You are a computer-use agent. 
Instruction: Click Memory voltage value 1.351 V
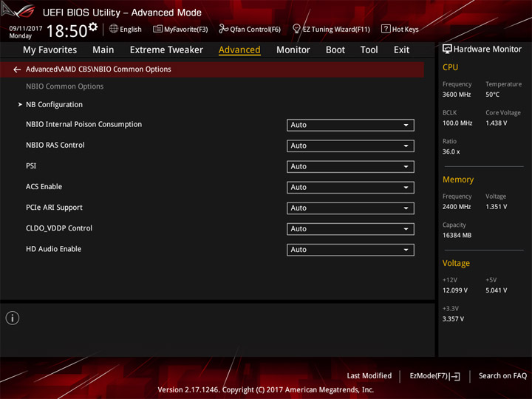497,206
